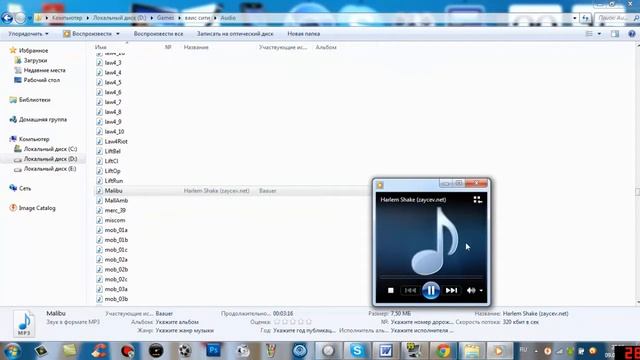Open the volume dropdown arrow in player
Screen dimensions: 640x360
481,291
